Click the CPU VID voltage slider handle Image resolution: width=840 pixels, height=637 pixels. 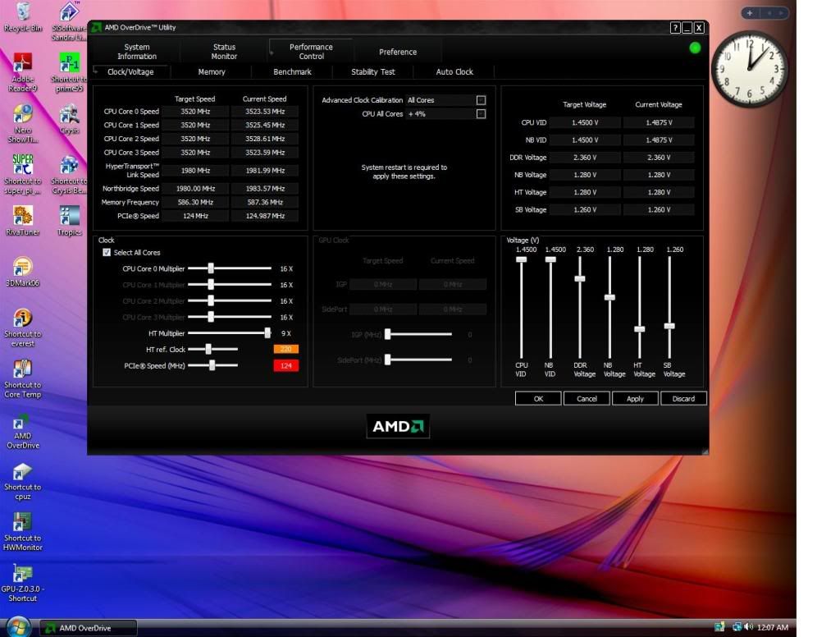pos(521,259)
